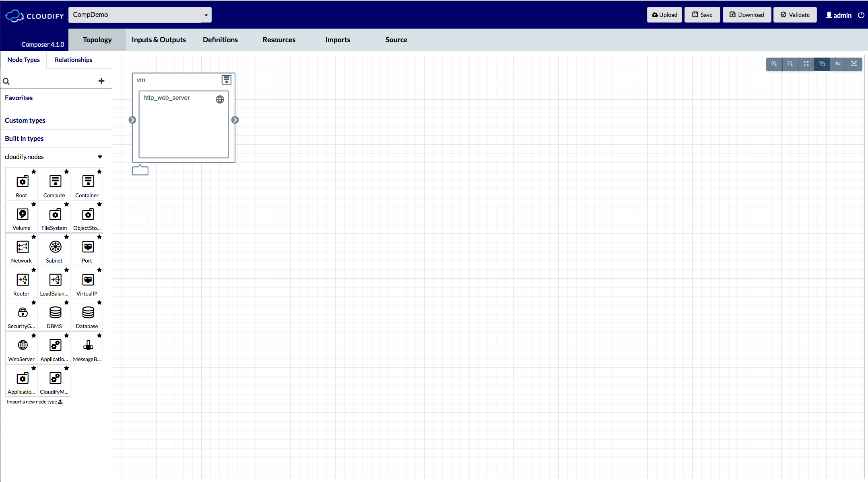Viewport: 868px width, 482px height.
Task: Collapse the cloudify.nodes section arrow
Action: click(x=100, y=157)
